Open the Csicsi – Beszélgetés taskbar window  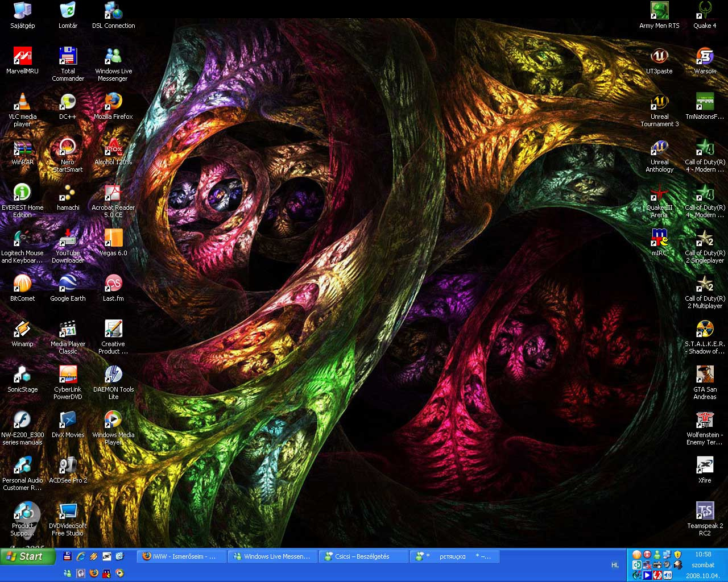[363, 556]
